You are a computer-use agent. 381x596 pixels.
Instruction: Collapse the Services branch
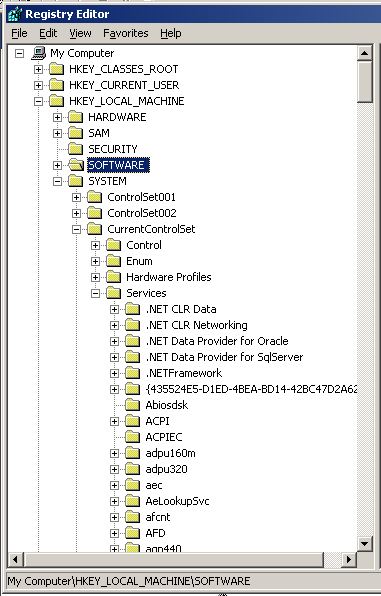click(x=95, y=293)
